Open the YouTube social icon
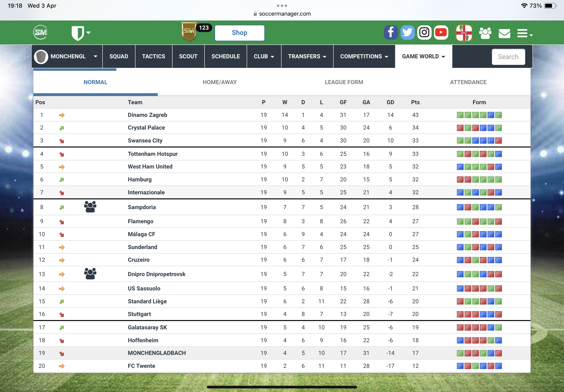This screenshot has width=564, height=392. point(441,33)
